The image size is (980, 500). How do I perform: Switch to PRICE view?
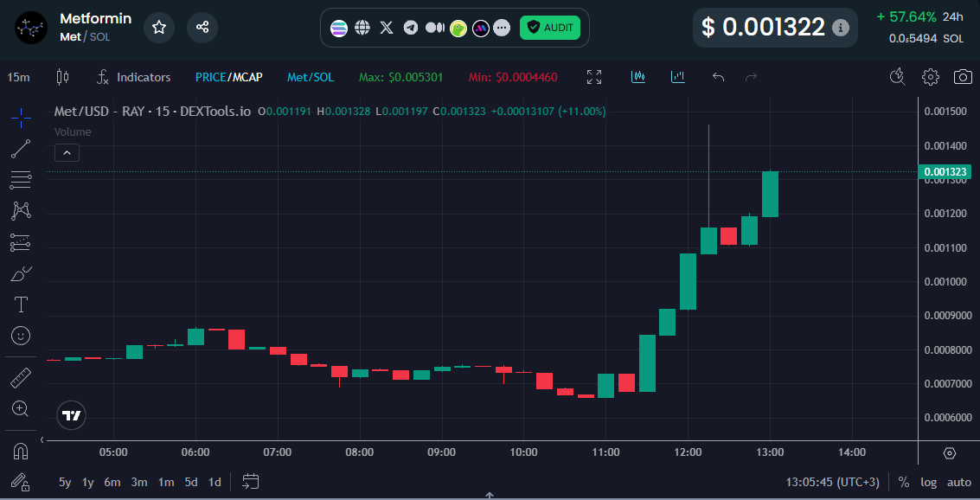(211, 78)
